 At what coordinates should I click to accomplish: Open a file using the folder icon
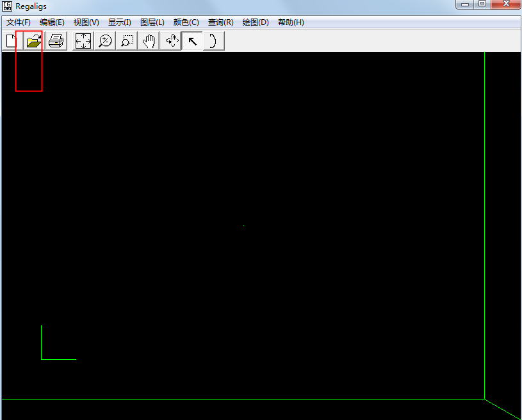pos(33,41)
